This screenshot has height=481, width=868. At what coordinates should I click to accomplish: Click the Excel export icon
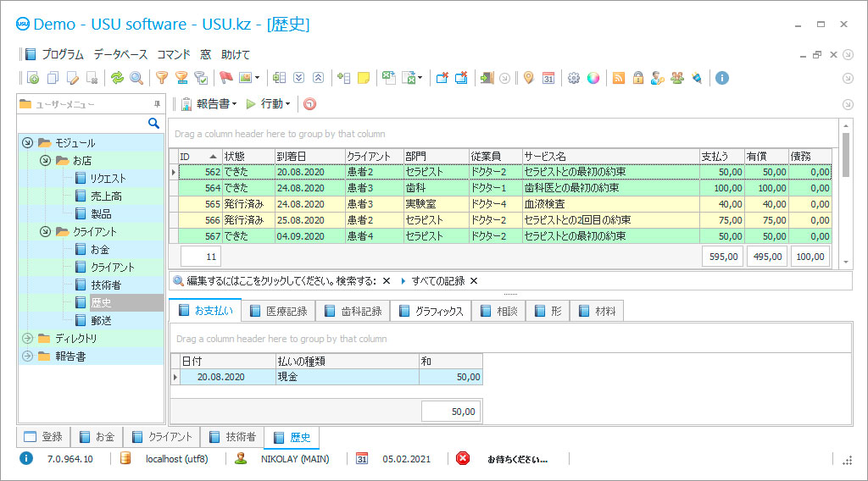coord(388,78)
